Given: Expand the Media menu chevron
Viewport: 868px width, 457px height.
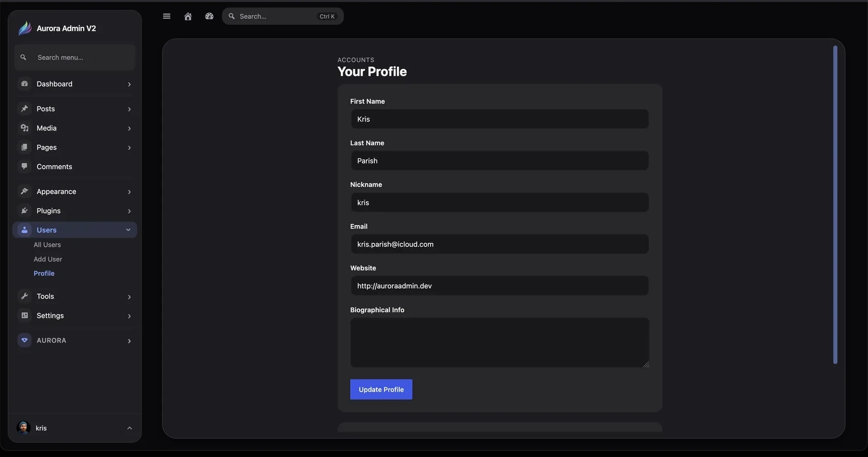Looking at the screenshot, I should (129, 128).
